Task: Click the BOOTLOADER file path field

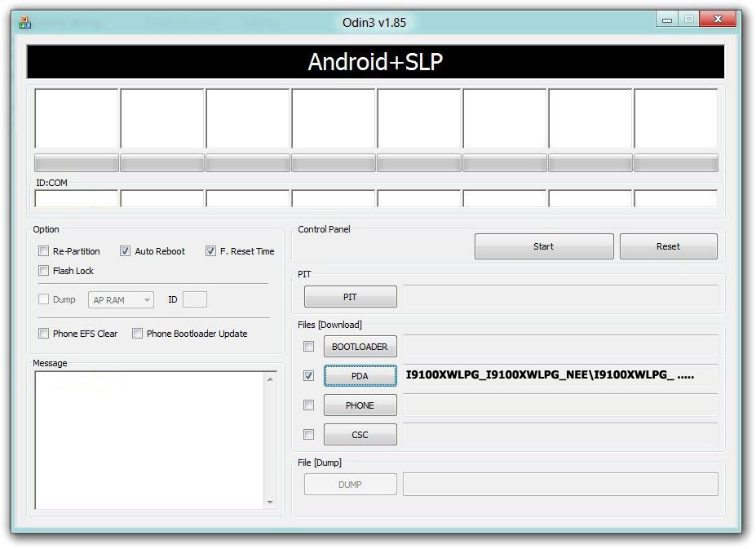Action: pos(560,346)
